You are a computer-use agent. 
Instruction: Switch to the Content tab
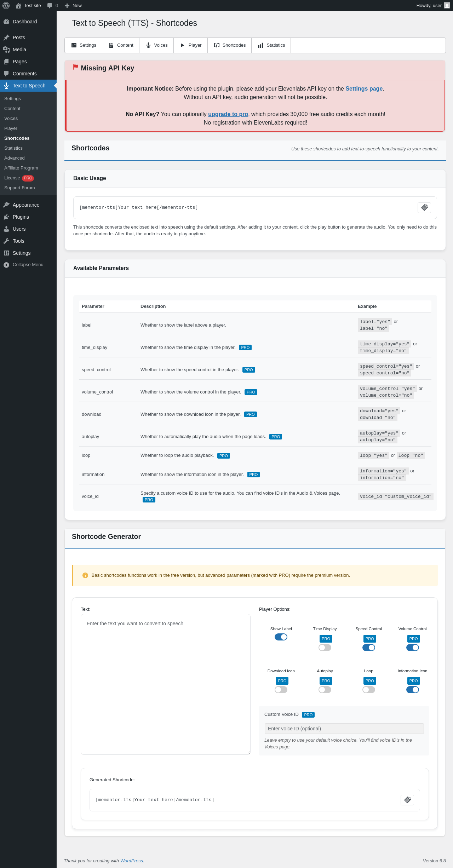121,45
